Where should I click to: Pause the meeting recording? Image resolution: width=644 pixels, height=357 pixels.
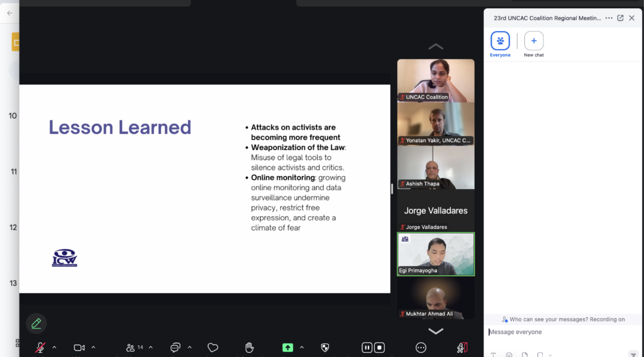[367, 348]
